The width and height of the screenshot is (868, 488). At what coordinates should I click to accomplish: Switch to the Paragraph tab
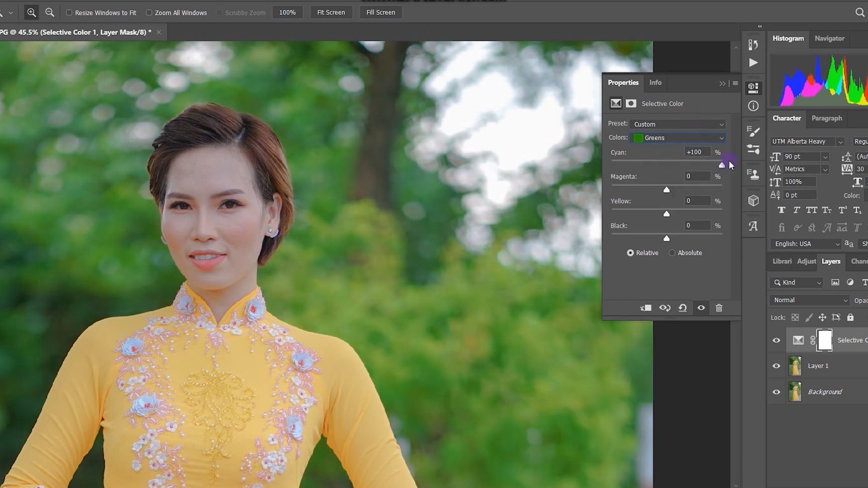826,118
